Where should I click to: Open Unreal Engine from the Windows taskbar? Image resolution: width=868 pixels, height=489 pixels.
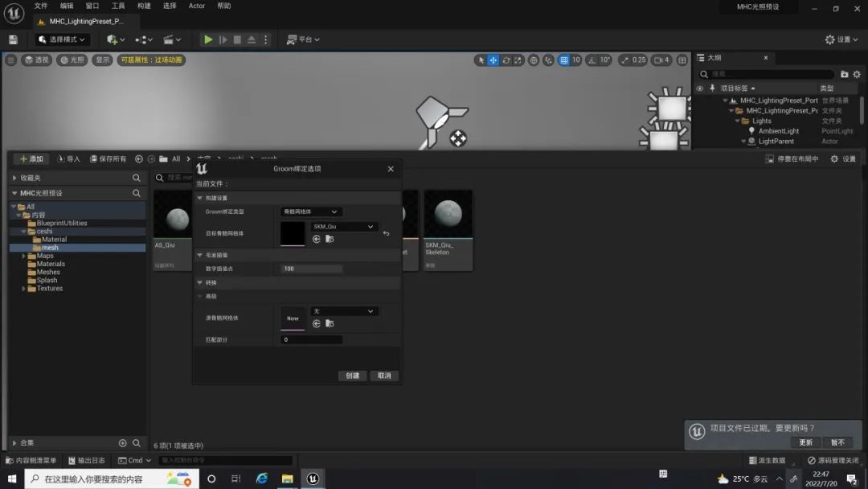coord(313,479)
